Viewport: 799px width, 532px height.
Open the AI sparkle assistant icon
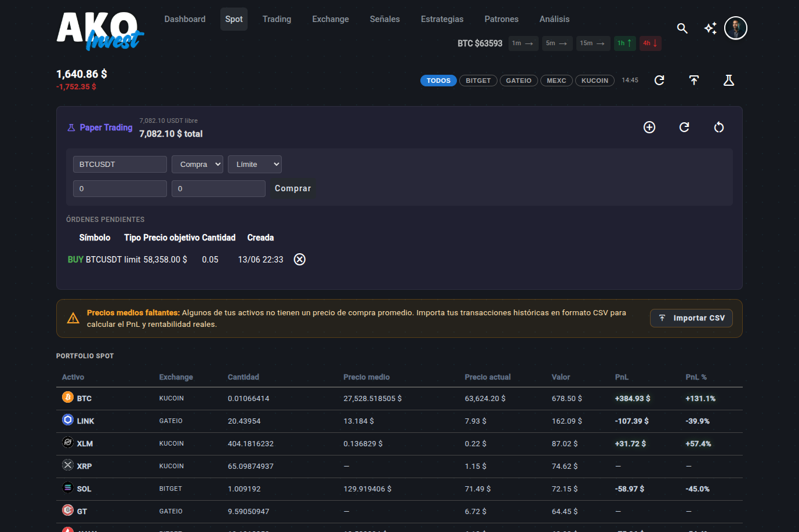pyautogui.click(x=710, y=28)
